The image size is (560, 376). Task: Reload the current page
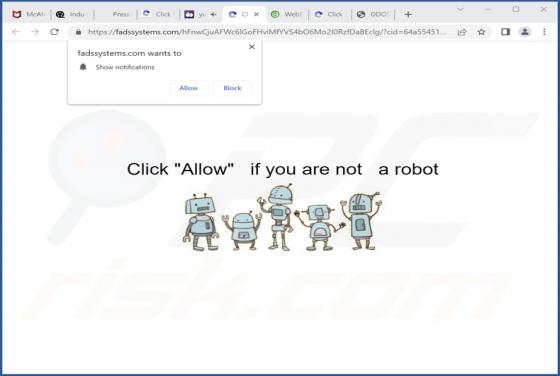(x=54, y=32)
